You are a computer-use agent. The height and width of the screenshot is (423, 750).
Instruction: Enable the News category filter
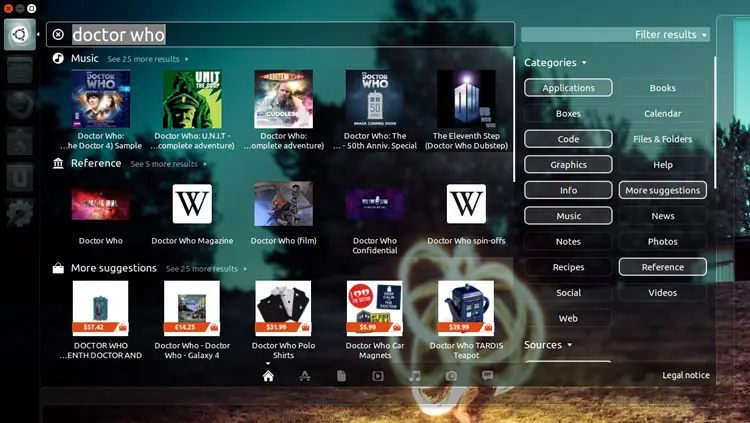[662, 216]
